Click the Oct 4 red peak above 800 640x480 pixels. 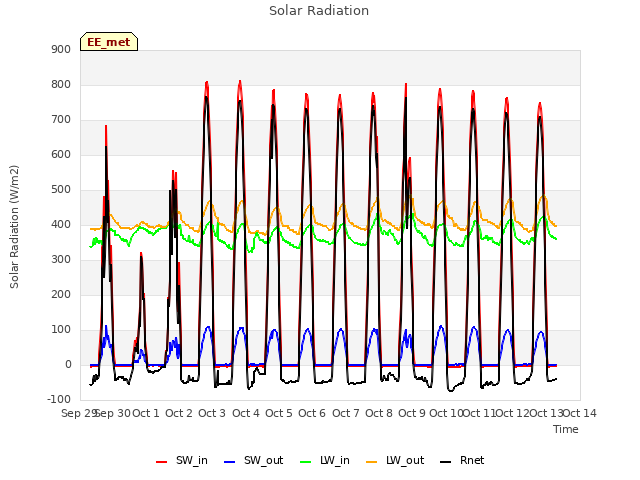point(240,82)
